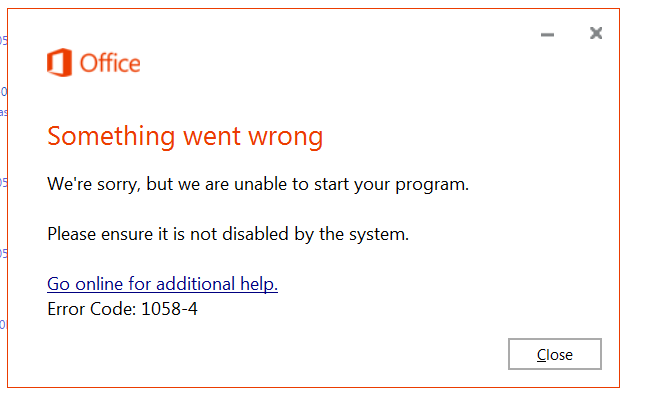Click the Office wordmark text beside the logo
This screenshot has width=646, height=405.
pos(110,63)
